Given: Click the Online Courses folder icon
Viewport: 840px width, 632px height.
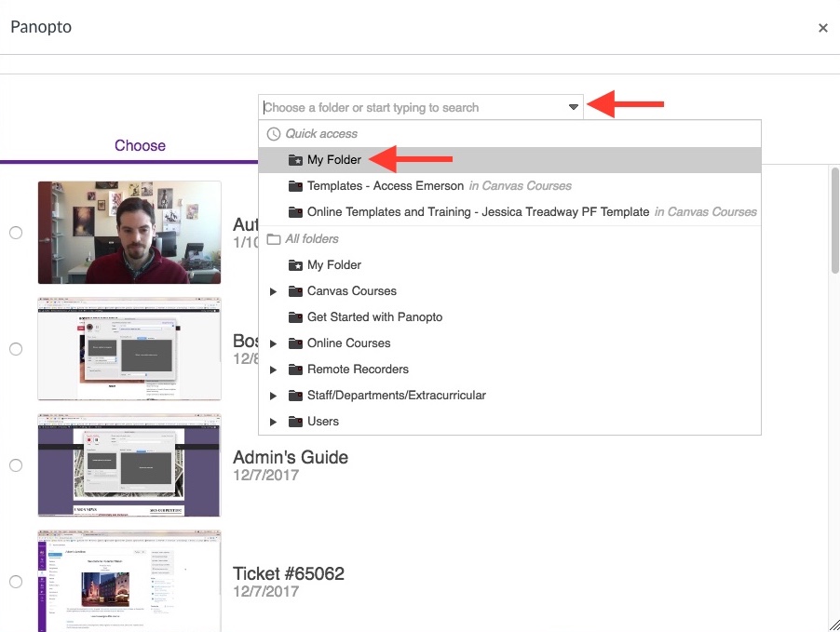Looking at the screenshot, I should pyautogui.click(x=295, y=343).
